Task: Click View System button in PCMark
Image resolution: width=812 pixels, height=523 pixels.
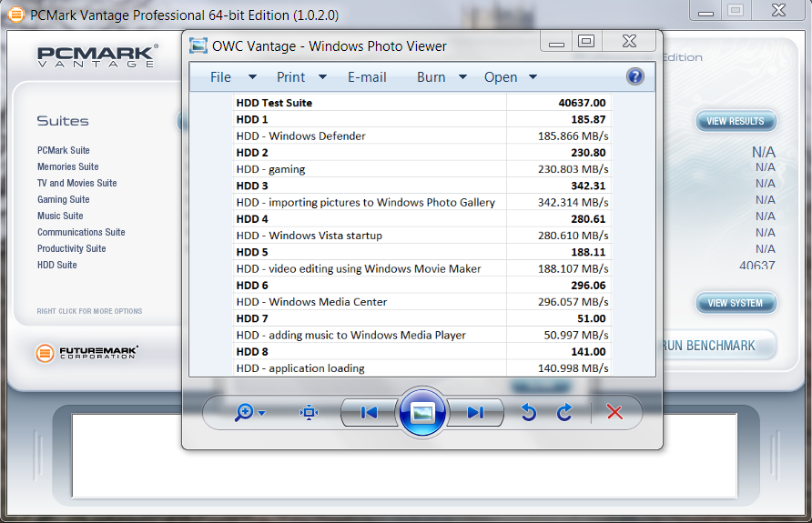Action: (x=736, y=303)
